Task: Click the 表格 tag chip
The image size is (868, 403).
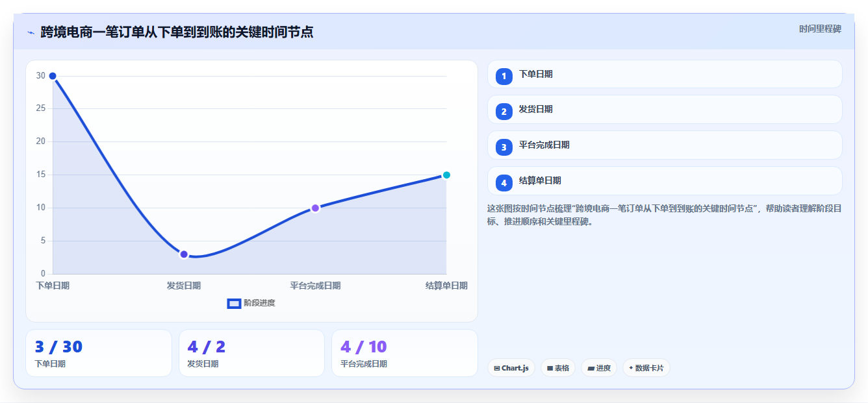Action: (x=558, y=368)
